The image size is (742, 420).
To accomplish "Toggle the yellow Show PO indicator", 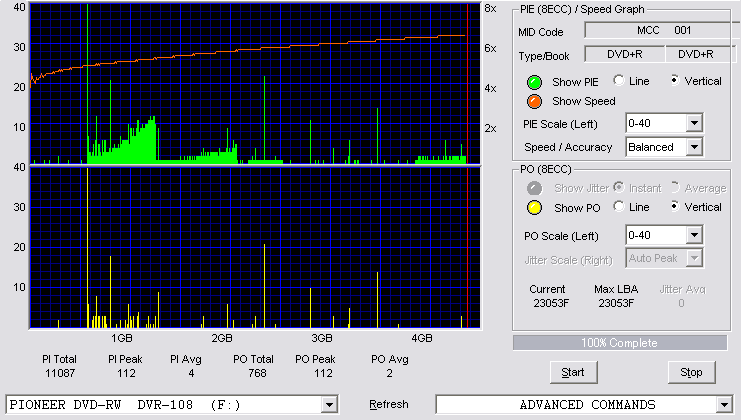I will [534, 208].
